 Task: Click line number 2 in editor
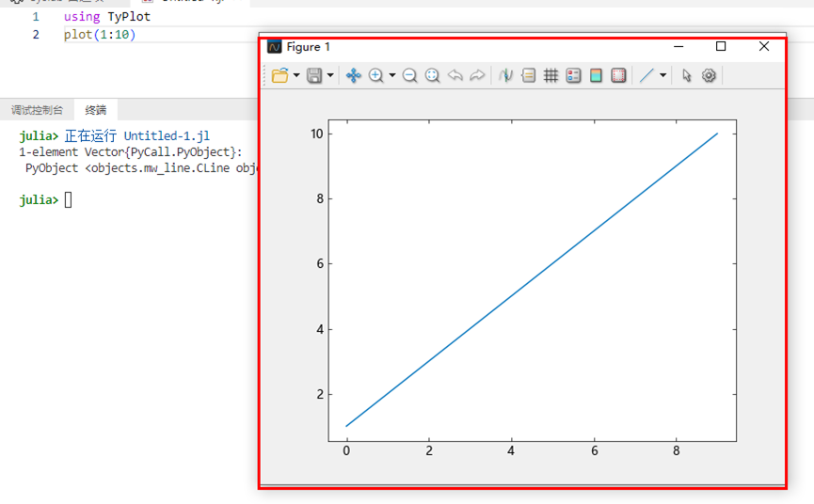point(36,35)
